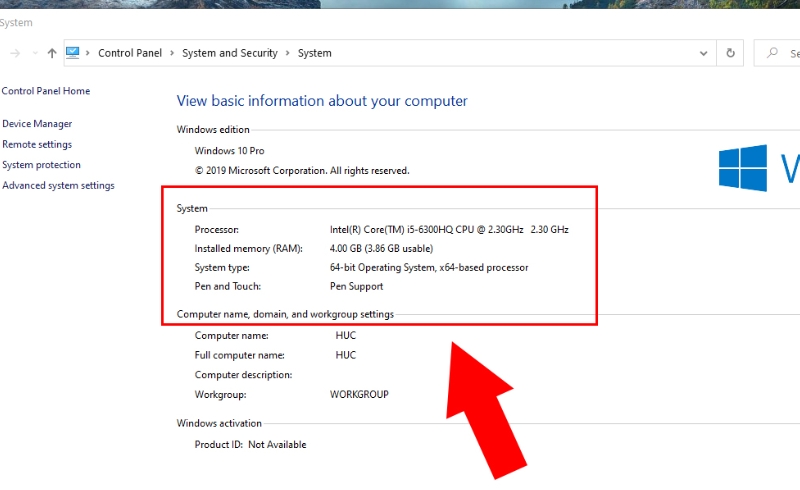Open System protection link

[41, 165]
